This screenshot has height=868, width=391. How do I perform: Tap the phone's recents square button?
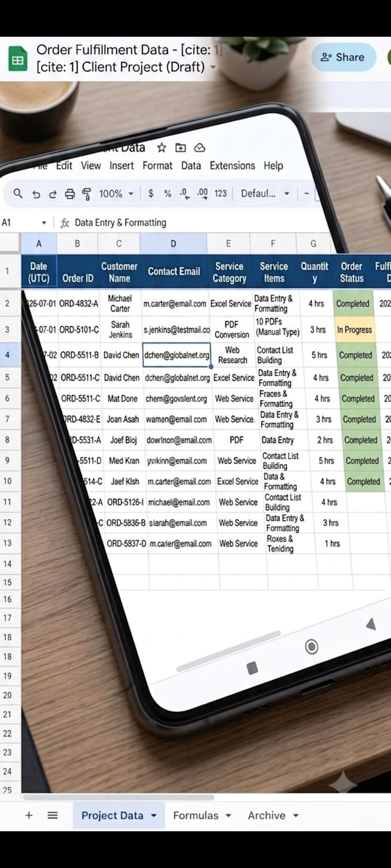click(252, 668)
